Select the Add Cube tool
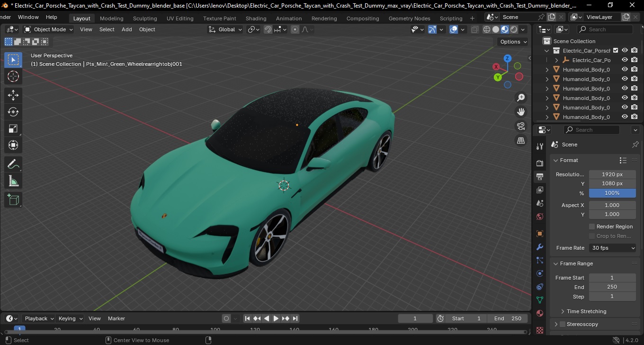644x345 pixels. click(13, 200)
